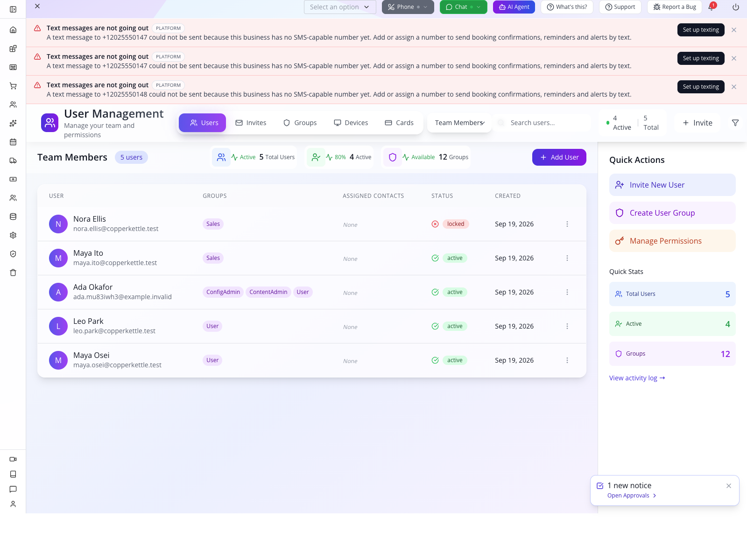
Task: Click the locked status badge for Nora Ellis
Action: click(x=456, y=224)
